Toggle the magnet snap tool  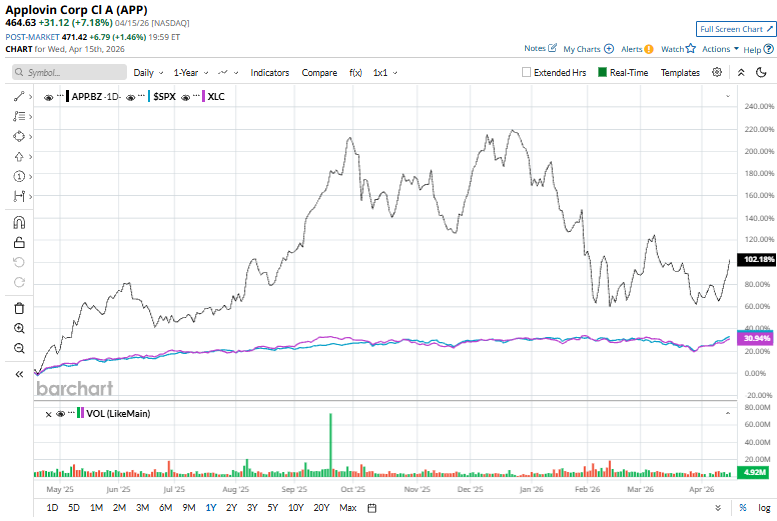tap(19, 223)
